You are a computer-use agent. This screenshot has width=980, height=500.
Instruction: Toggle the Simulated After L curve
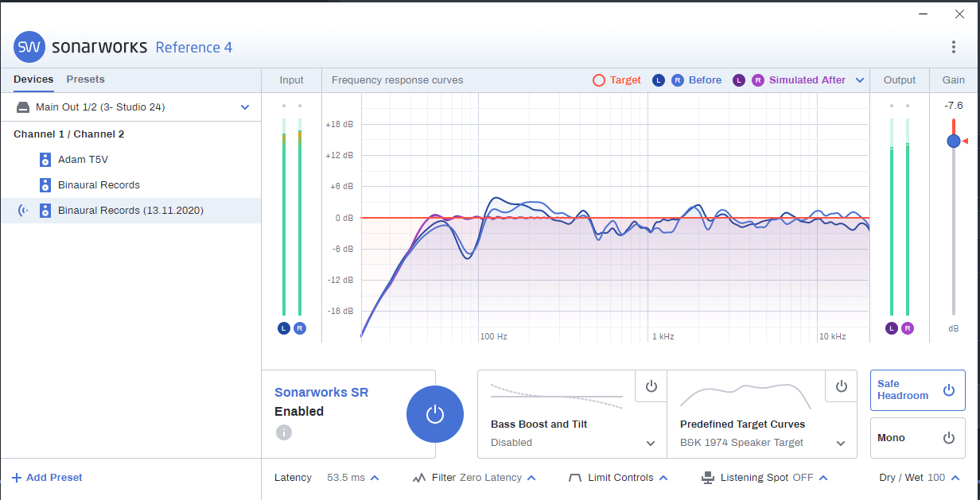point(739,80)
